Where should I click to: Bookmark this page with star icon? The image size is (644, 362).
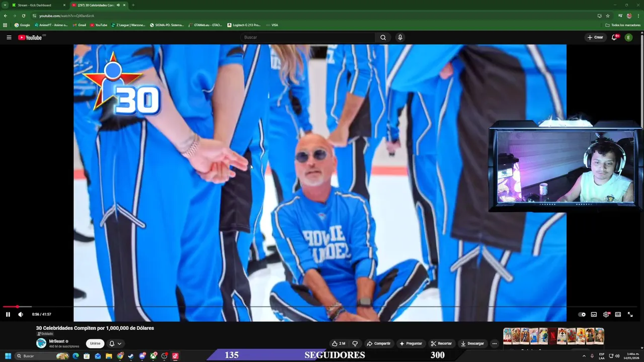[608, 16]
